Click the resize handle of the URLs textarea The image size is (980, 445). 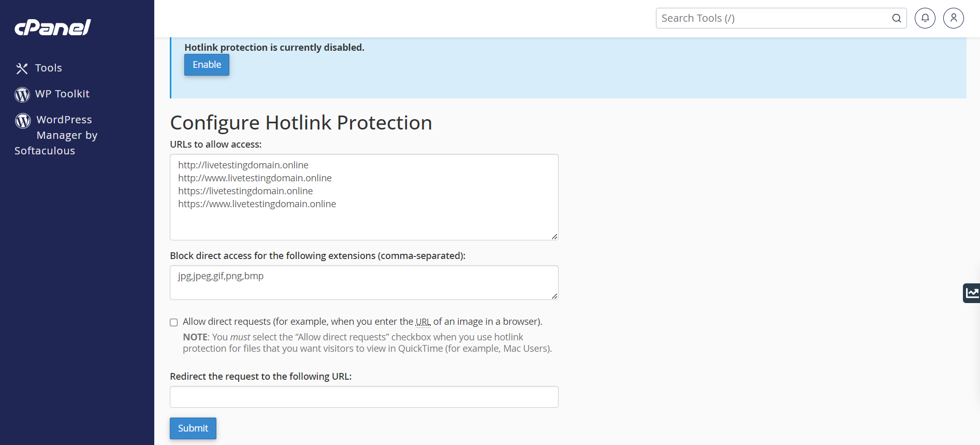[554, 236]
